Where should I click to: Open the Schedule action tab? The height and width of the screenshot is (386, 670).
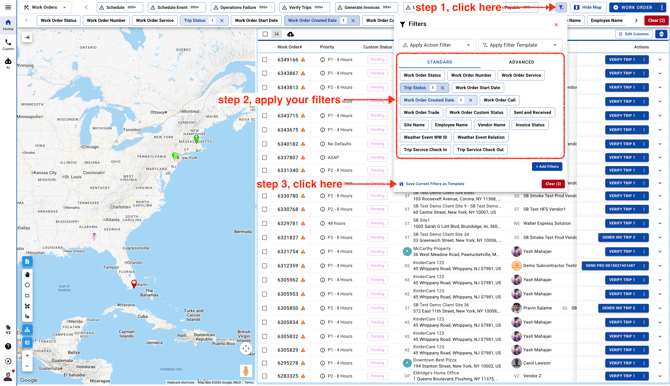point(120,7)
